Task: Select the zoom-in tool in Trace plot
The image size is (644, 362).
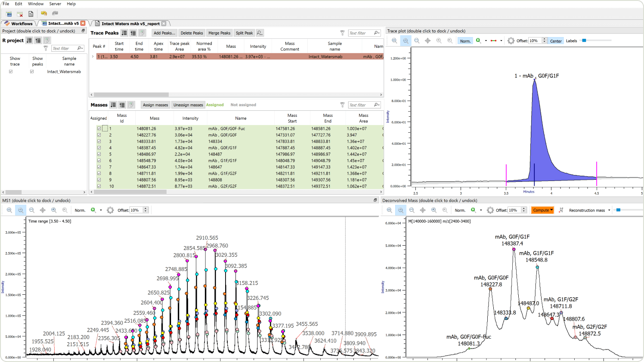Action: coord(406,40)
